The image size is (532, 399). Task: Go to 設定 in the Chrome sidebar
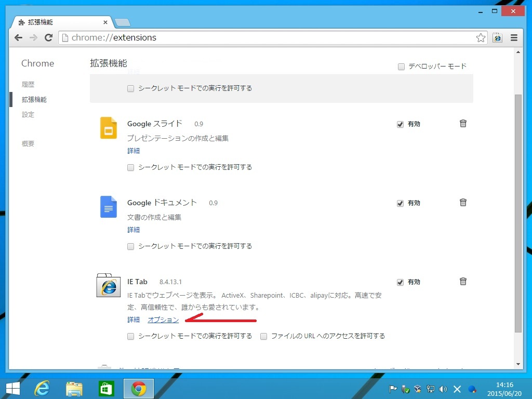pyautogui.click(x=28, y=114)
